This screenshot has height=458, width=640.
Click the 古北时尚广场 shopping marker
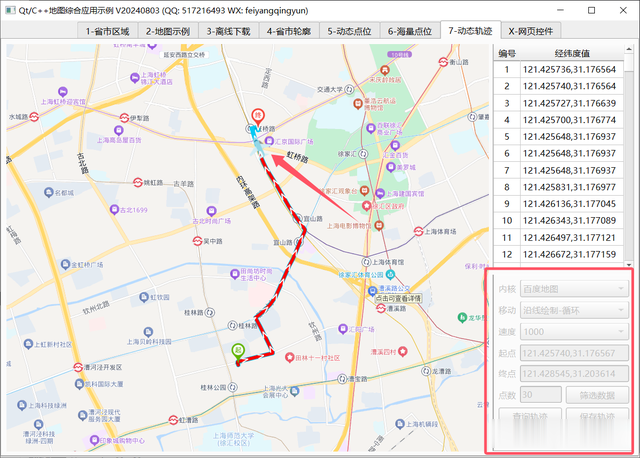tap(211, 211)
